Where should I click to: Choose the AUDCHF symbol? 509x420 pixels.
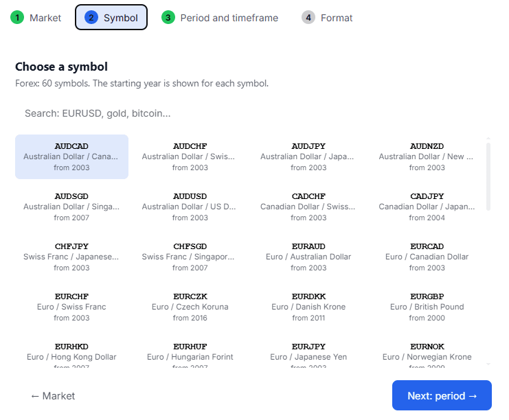(x=190, y=156)
